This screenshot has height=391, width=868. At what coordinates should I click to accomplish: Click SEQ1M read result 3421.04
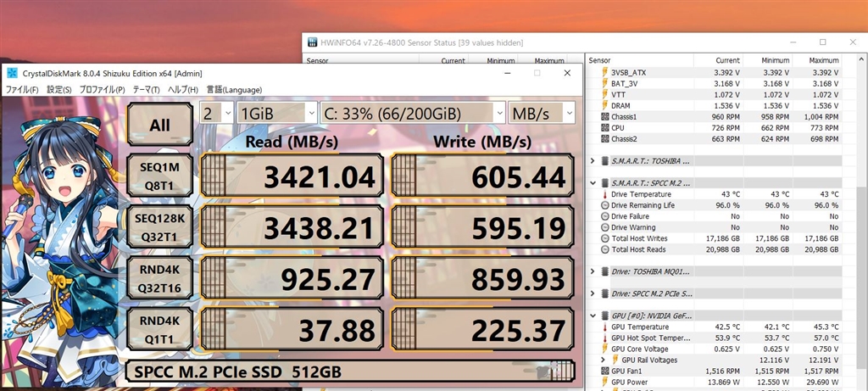[292, 175]
